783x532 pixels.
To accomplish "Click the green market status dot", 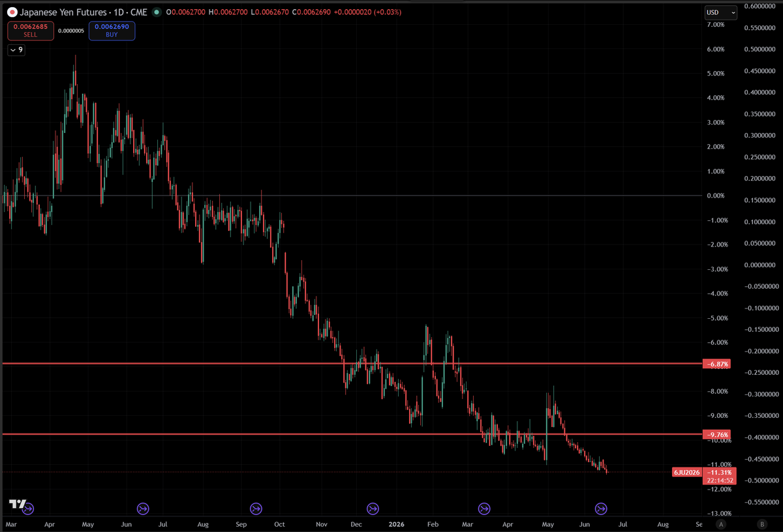I will point(157,12).
